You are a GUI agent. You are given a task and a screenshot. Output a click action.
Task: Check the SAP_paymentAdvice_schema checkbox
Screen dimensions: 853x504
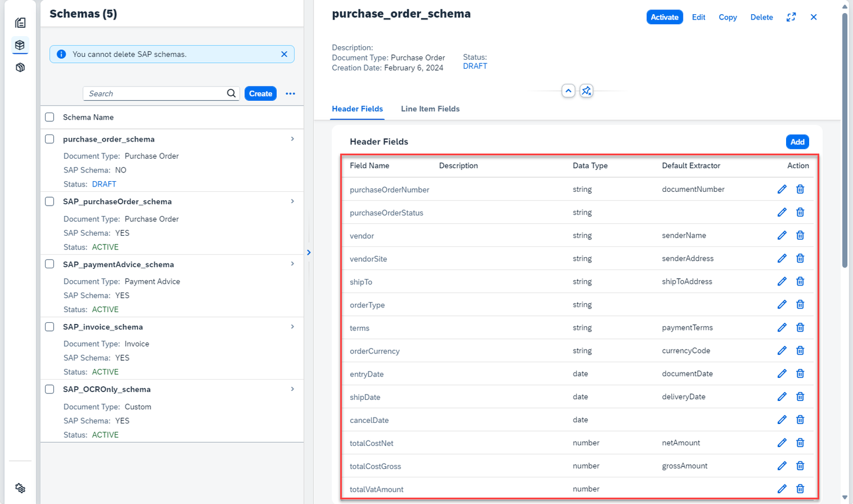(50, 264)
